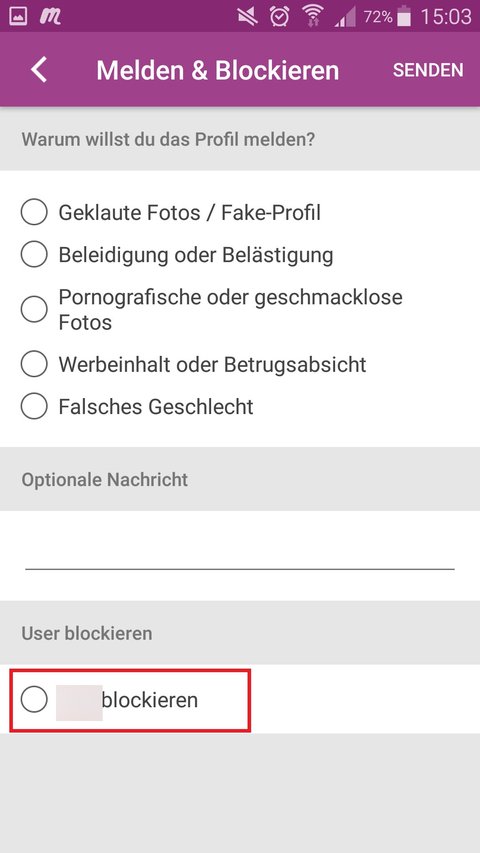This screenshot has height=853, width=480.
Task: Tap SENDEN to submit the report
Action: (x=428, y=70)
